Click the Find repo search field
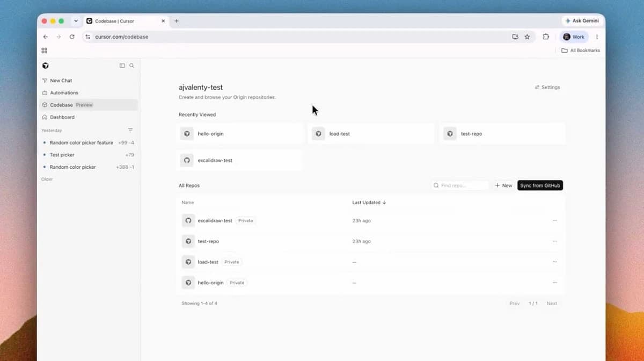644x361 pixels. 460,185
